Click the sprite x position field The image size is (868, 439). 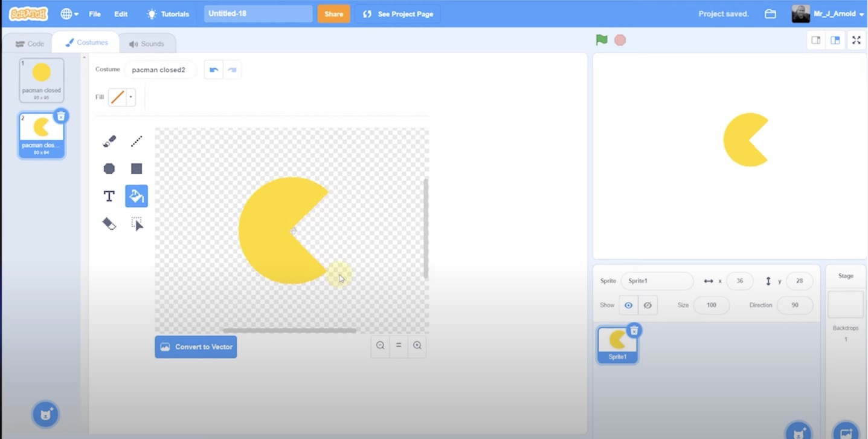click(x=739, y=281)
